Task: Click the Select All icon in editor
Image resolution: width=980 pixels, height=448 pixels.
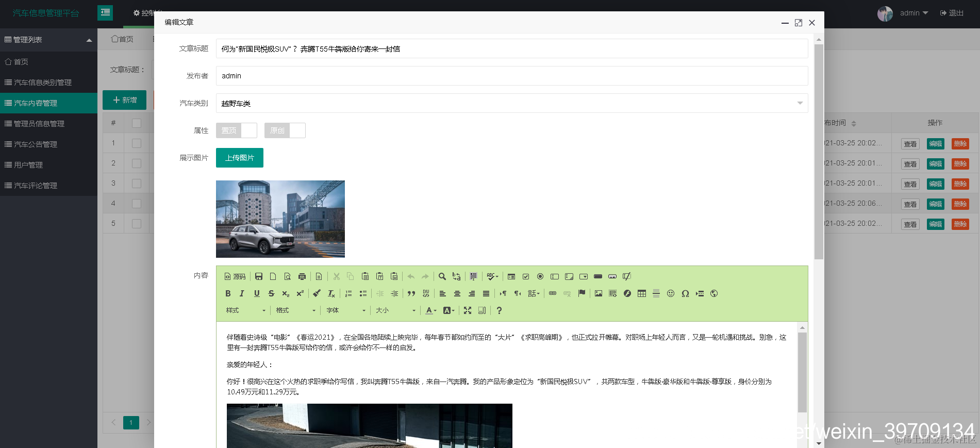Action: click(x=474, y=277)
